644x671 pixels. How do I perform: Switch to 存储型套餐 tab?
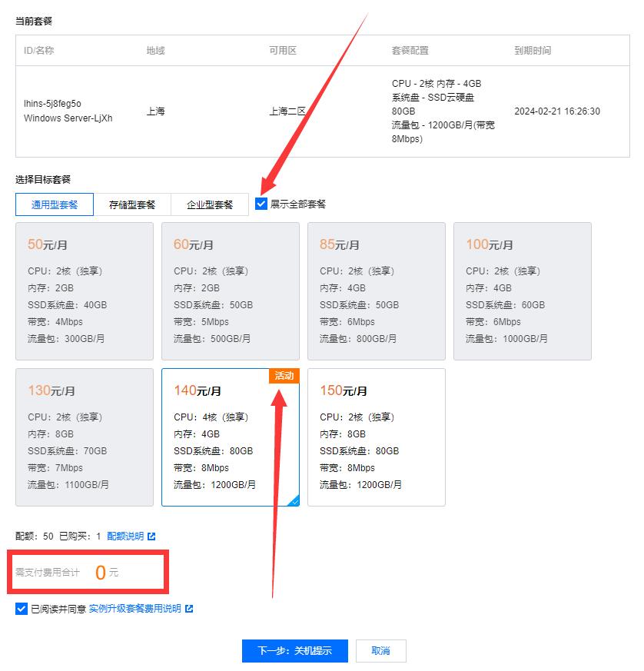[x=132, y=204]
